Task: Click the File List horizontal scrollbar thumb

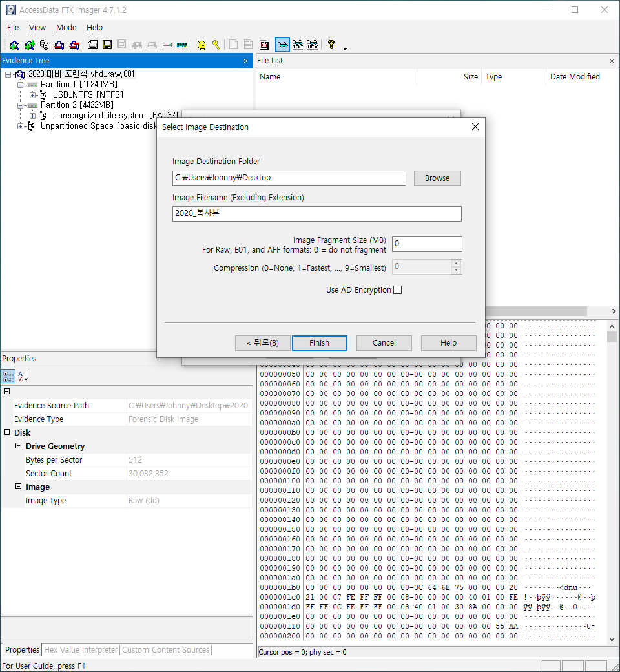Action: click(x=535, y=311)
